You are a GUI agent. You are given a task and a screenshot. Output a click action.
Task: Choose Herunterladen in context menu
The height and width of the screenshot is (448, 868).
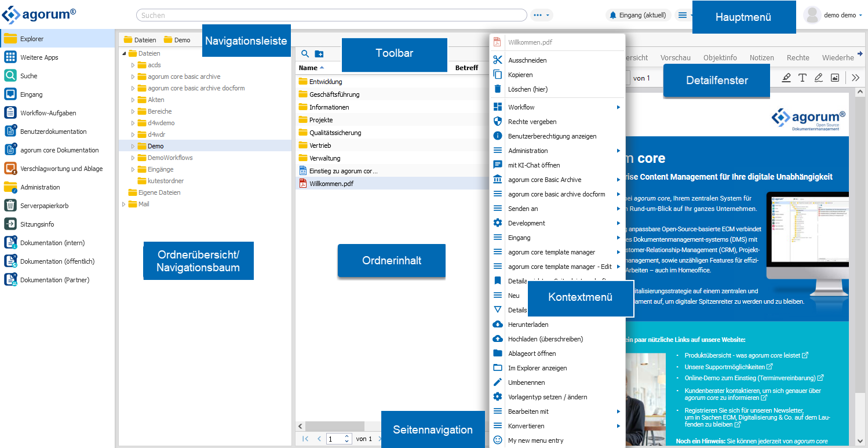557,325
